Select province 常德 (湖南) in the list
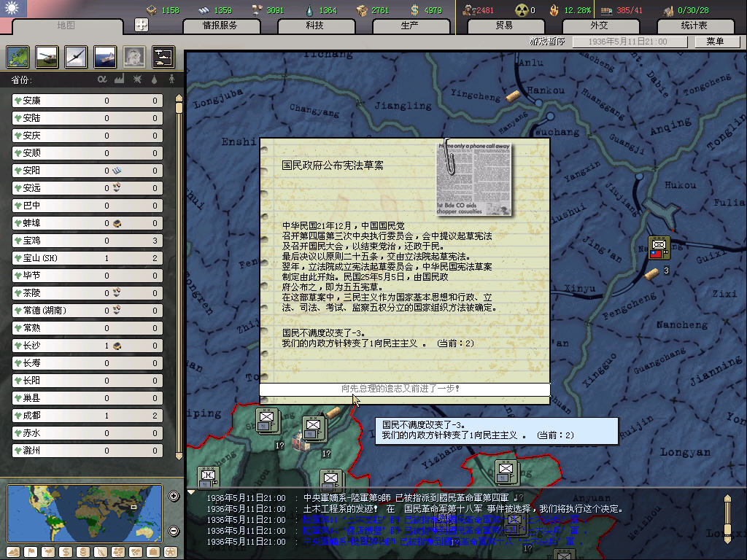This screenshot has width=747, height=560. [88, 311]
